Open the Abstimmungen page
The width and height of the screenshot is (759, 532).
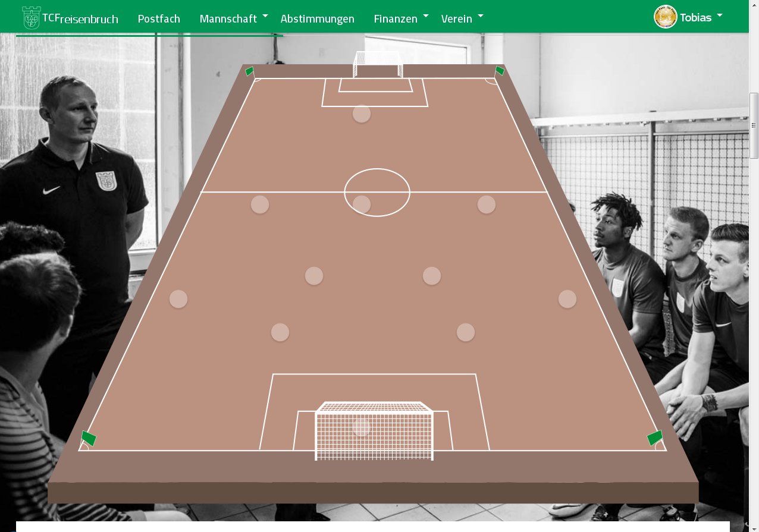tap(317, 18)
